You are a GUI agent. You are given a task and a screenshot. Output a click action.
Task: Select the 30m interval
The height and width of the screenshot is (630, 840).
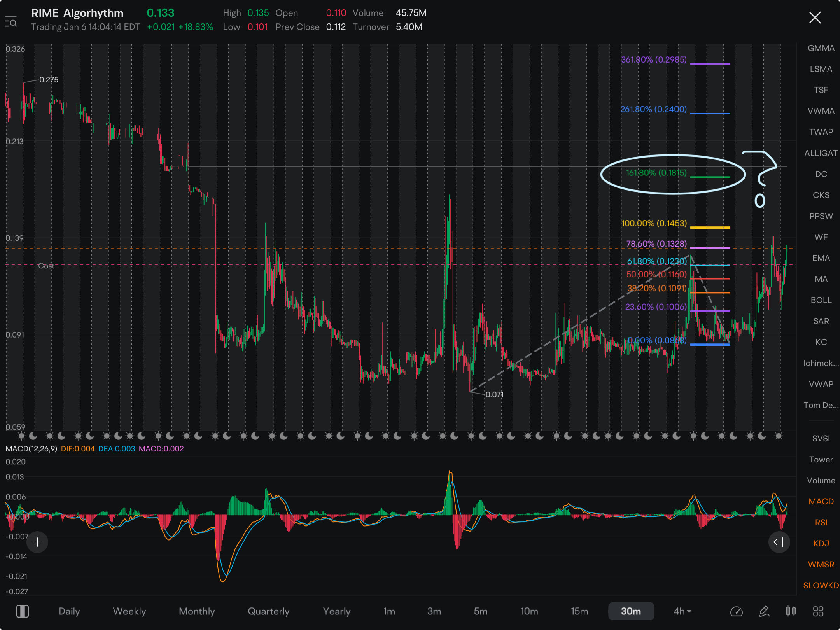[631, 611]
